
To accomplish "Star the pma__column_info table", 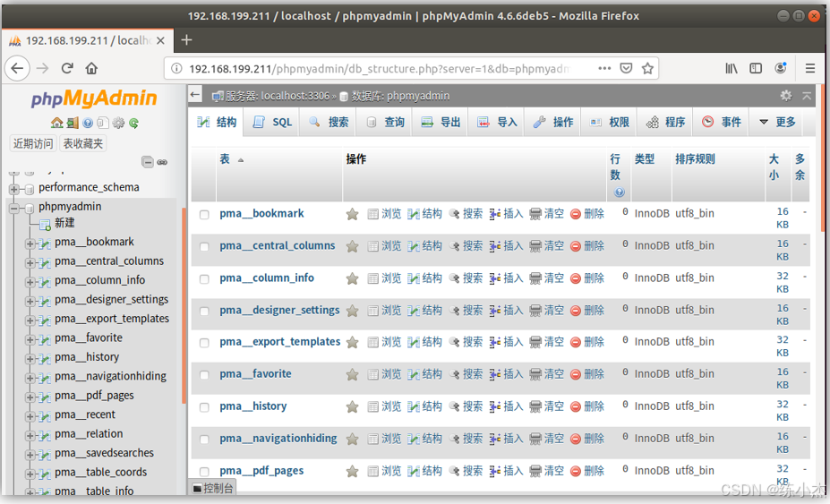I will pos(352,278).
